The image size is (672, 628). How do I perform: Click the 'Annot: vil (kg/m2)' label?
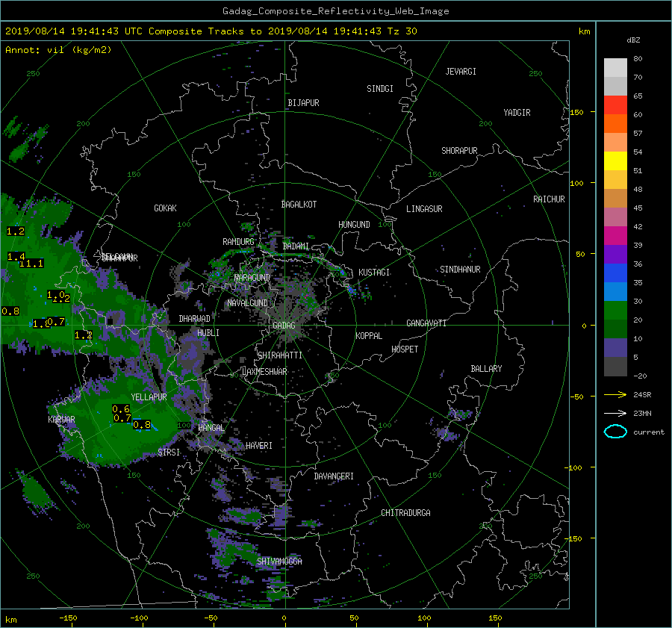pyautogui.click(x=58, y=50)
